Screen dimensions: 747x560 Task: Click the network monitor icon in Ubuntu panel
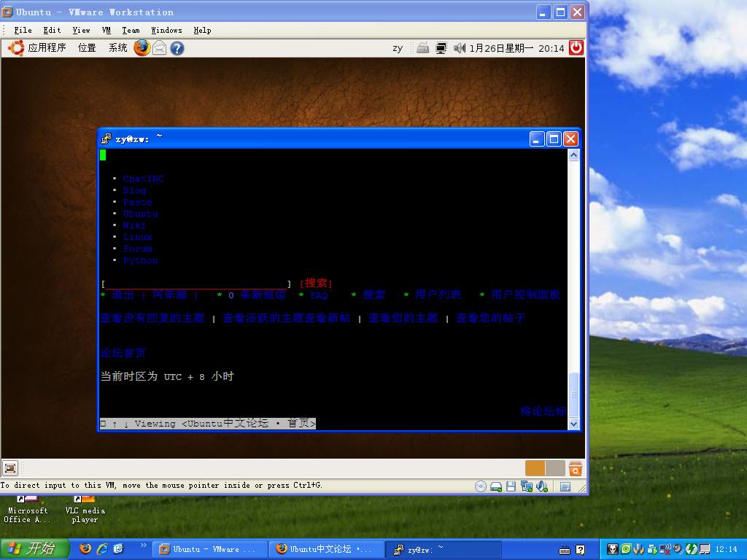click(441, 48)
